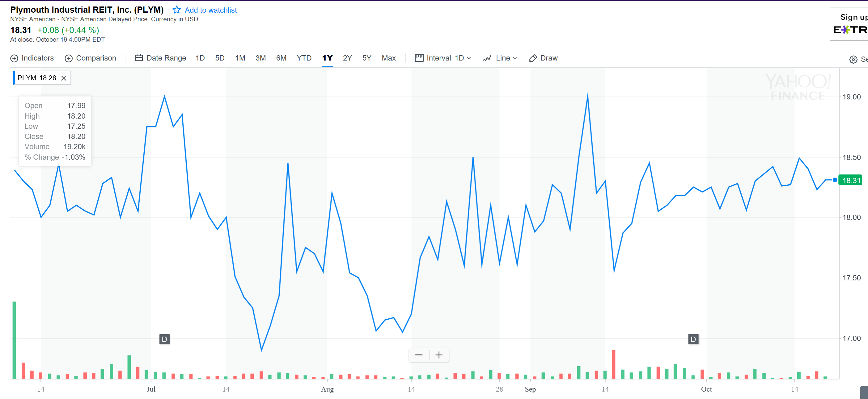This screenshot has width=868, height=399.
Task: Select the YTD time range
Action: (x=304, y=58)
